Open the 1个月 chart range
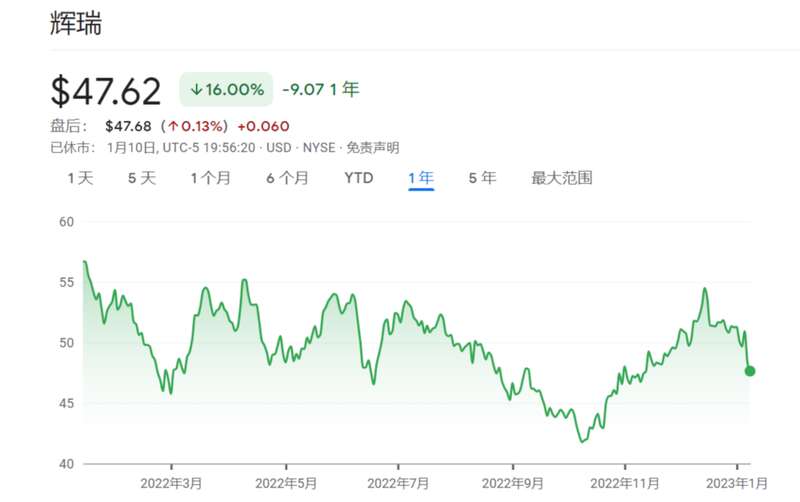800x502 pixels. coord(211,178)
